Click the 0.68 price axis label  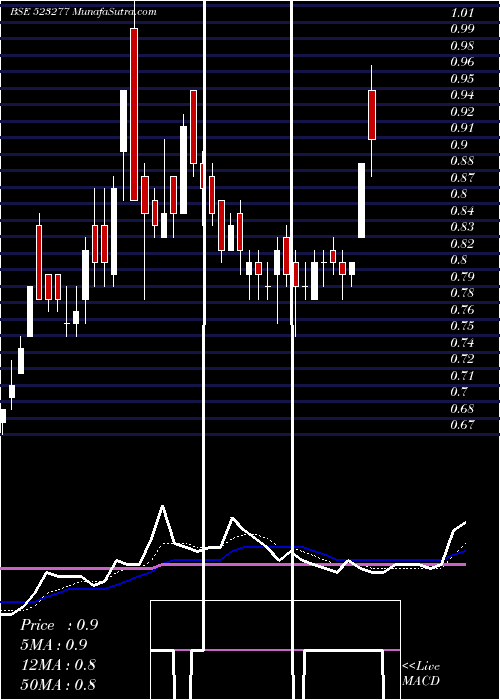pos(461,409)
